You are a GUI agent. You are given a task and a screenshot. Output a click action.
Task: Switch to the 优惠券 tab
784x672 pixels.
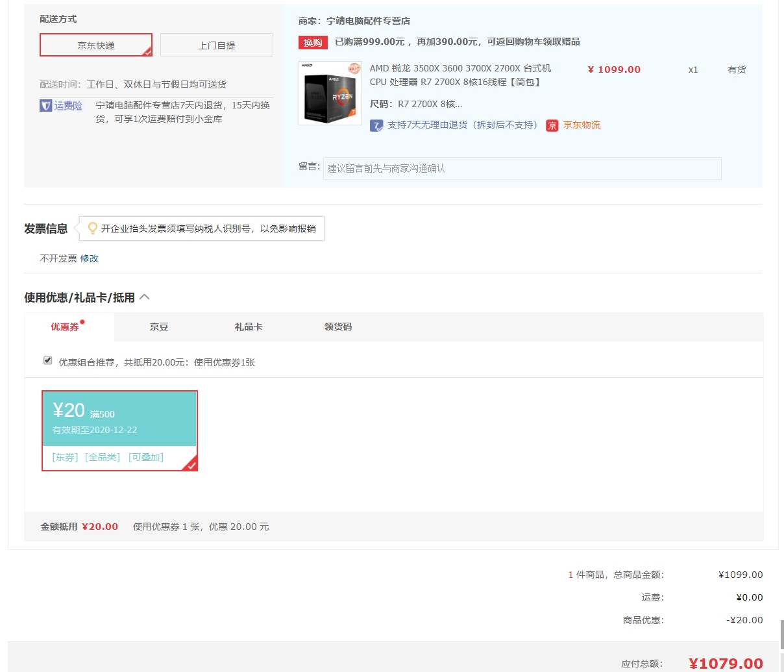click(x=69, y=327)
